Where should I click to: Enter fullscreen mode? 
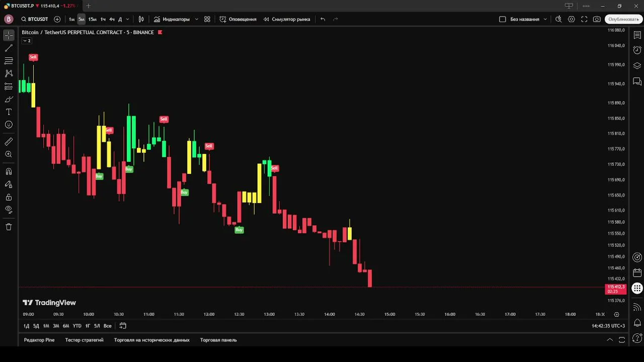tap(584, 19)
